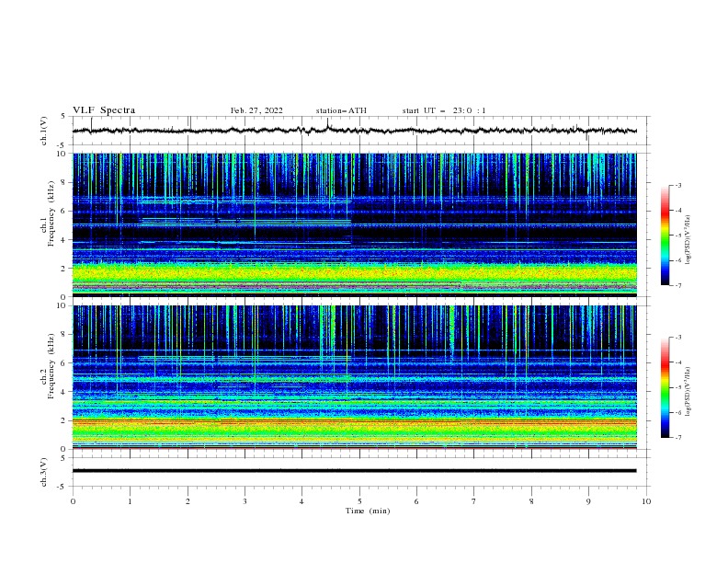Click the "start UT = 23:0 :1" text
The height and width of the screenshot is (563, 728).
[x=444, y=110]
